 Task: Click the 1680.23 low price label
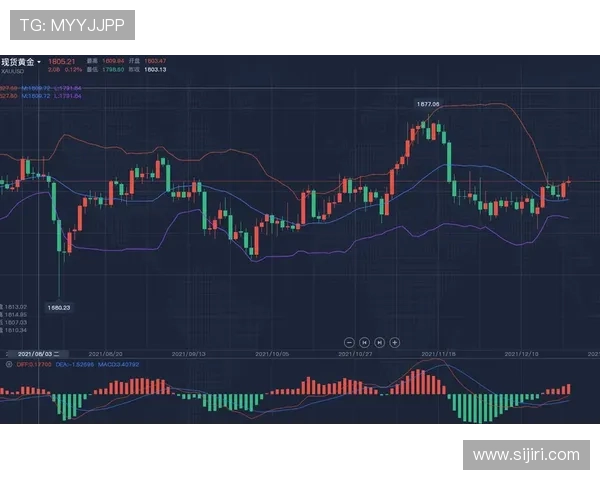click(60, 307)
